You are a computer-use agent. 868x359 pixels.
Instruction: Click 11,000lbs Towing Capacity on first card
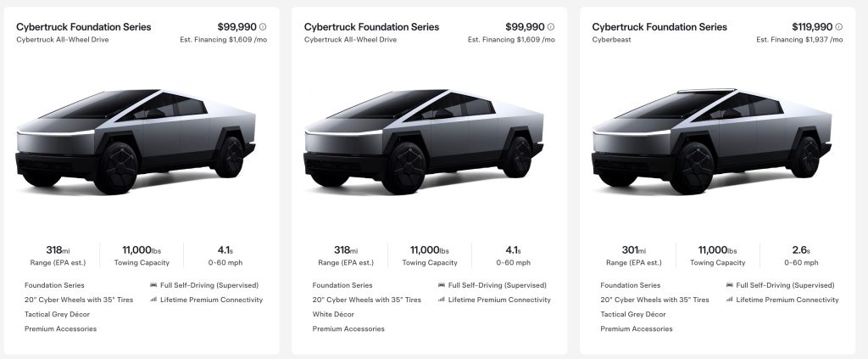click(x=142, y=256)
